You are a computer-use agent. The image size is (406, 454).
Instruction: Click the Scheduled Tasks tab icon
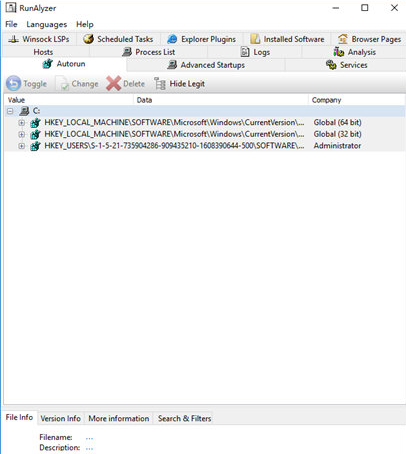click(88, 39)
